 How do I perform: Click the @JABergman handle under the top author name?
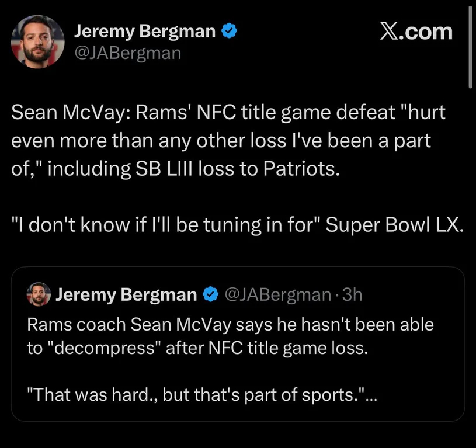coord(127,53)
